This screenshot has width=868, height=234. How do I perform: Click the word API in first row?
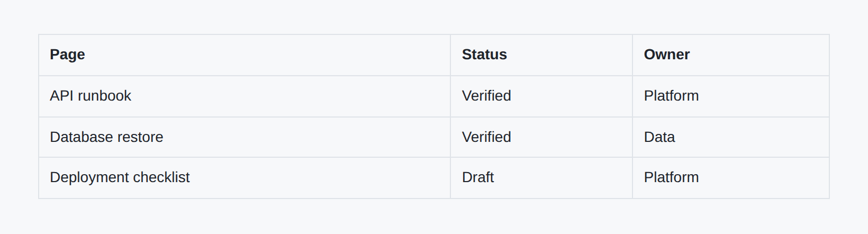[x=61, y=96]
